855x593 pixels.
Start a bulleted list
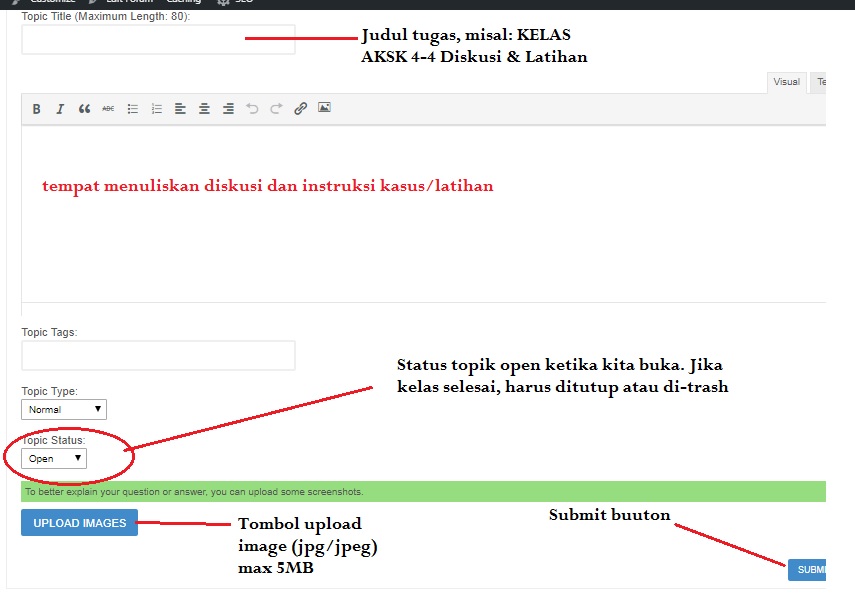click(132, 109)
